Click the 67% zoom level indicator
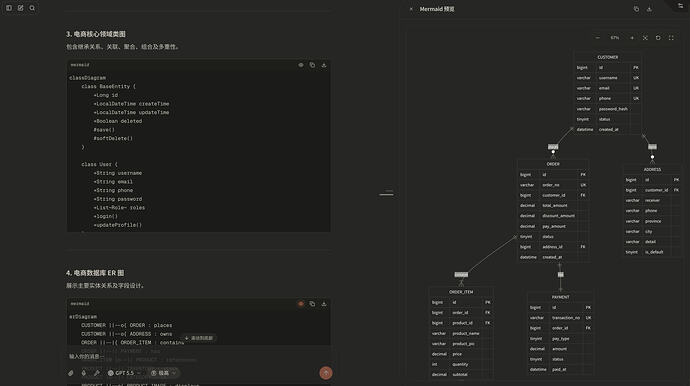 click(615, 38)
